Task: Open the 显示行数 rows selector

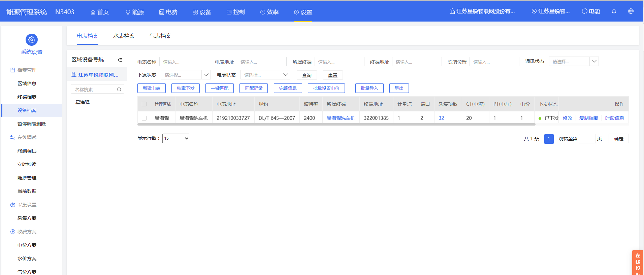Action: (176, 138)
